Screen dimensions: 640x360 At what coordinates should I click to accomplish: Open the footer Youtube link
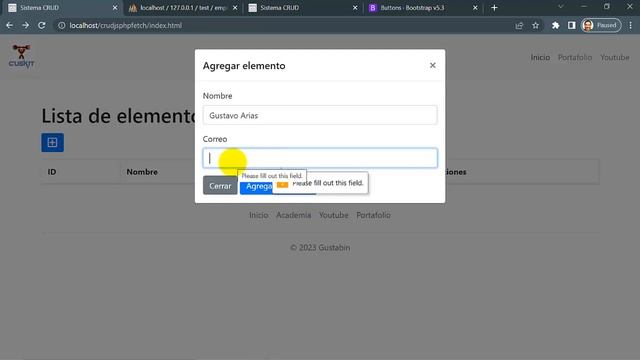[333, 215]
